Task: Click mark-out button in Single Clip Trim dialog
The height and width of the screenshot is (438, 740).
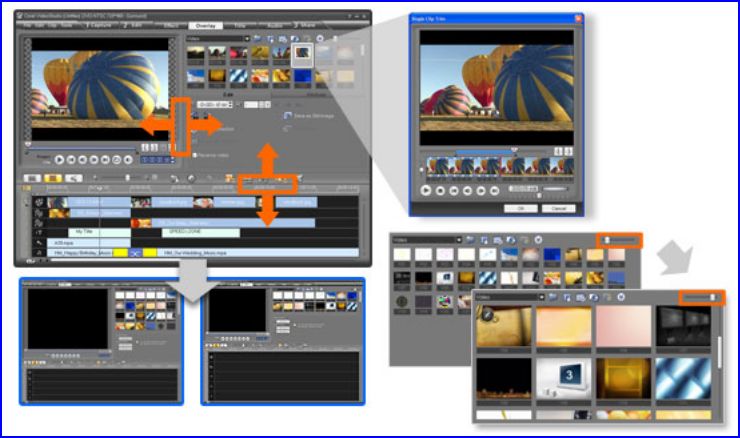Action: pos(568,151)
